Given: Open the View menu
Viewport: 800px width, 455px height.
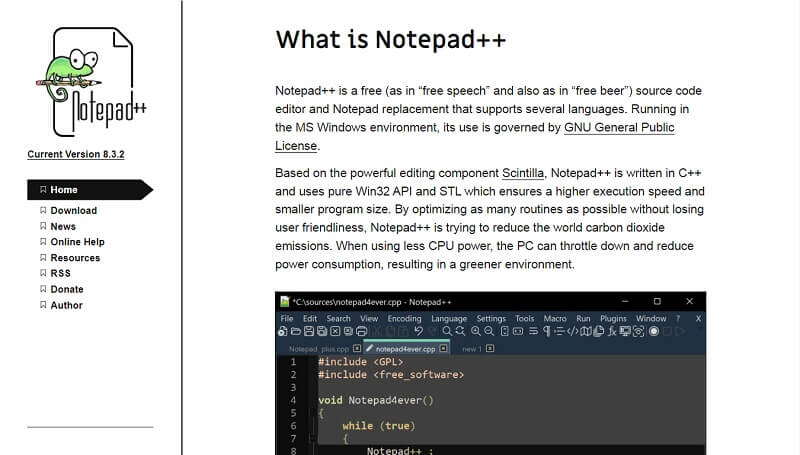Looking at the screenshot, I should (369, 318).
